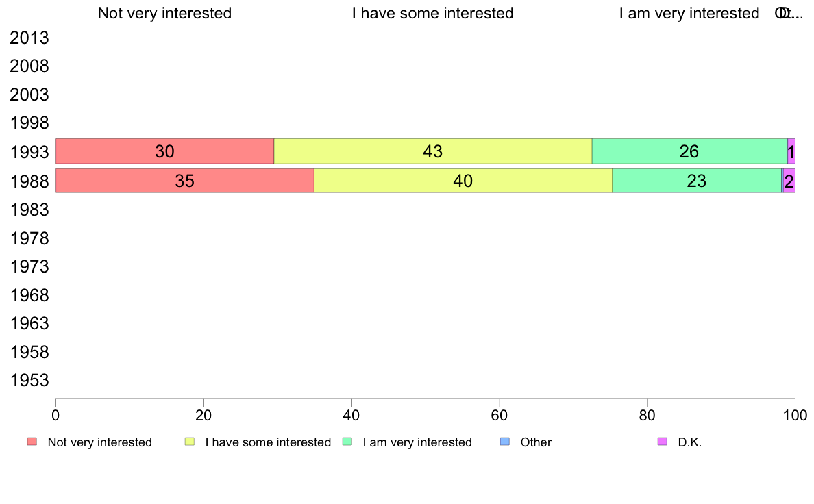This screenshot has width=814, height=504.
Task: Click the I have some interested column header
Action: click(433, 13)
